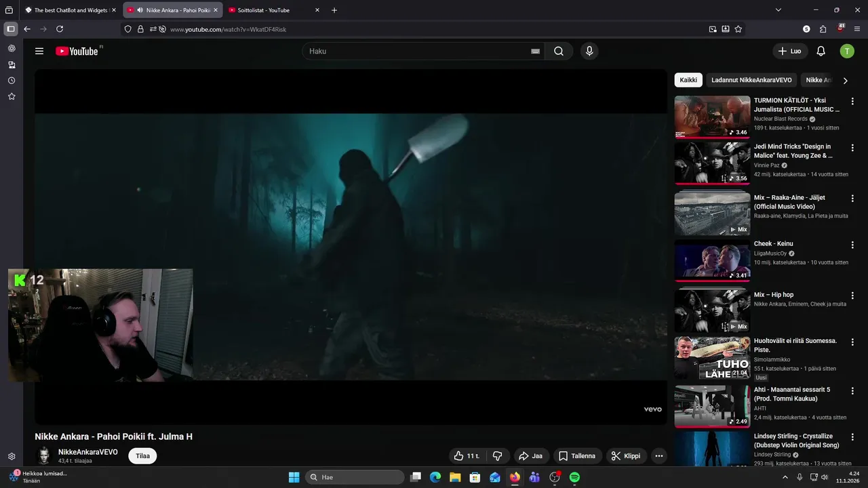This screenshot has width=868, height=488.
Task: Open the YouTube hamburger guide menu
Action: pos(39,51)
